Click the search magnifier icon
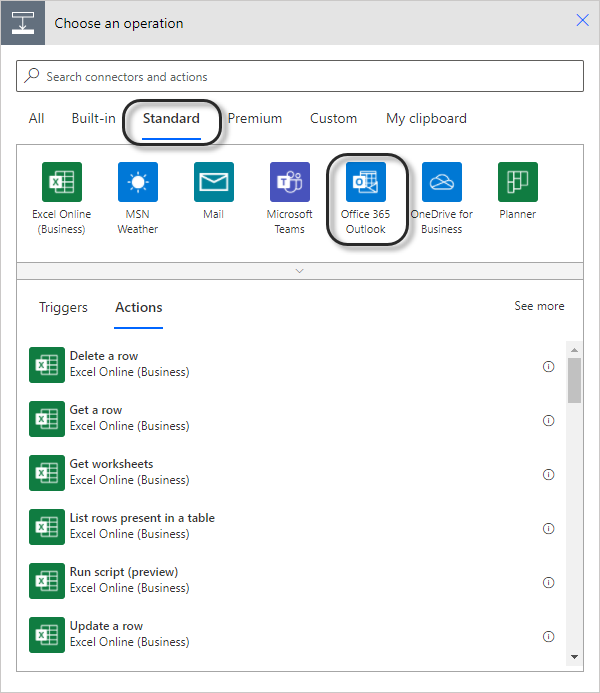The image size is (600, 693). [x=32, y=76]
